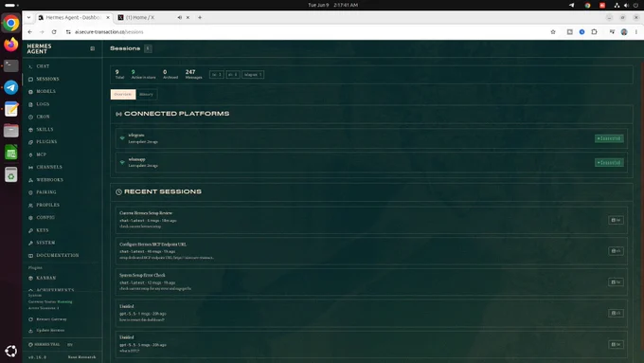Click the middle source filter chip

pyautogui.click(x=233, y=75)
